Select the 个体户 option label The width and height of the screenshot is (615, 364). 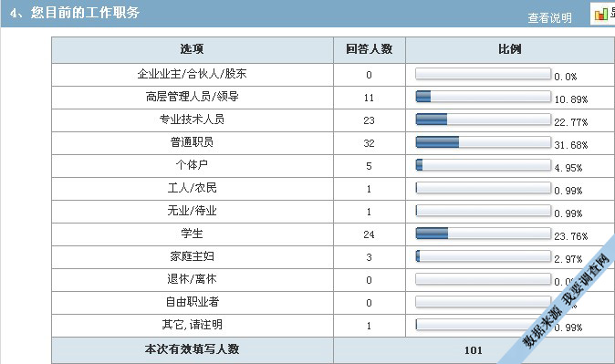pyautogui.click(x=192, y=165)
